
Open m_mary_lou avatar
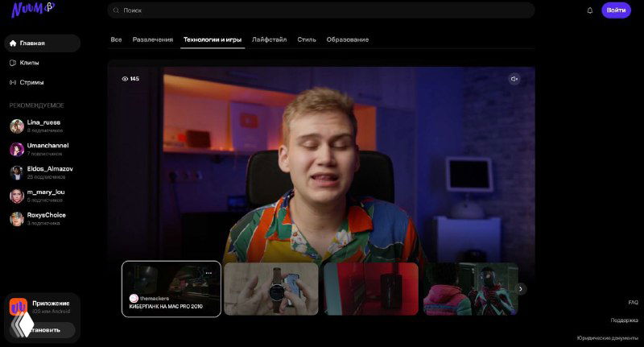[x=17, y=196]
